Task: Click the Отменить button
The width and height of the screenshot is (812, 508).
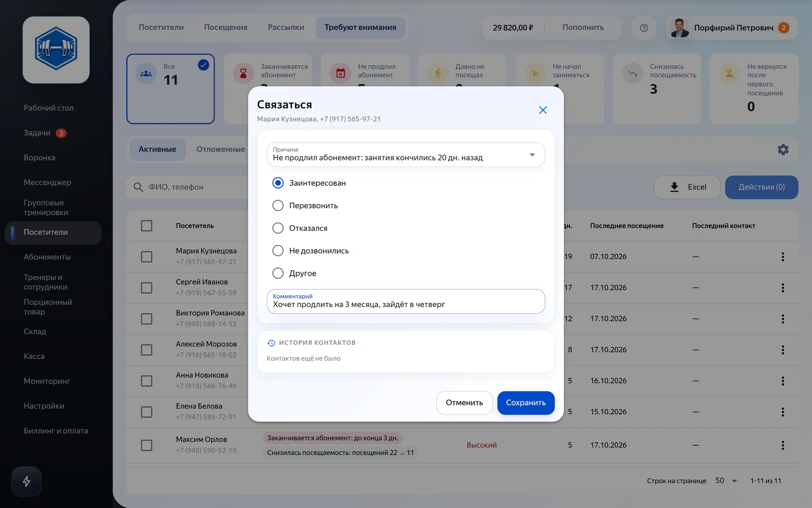Action: pos(465,403)
